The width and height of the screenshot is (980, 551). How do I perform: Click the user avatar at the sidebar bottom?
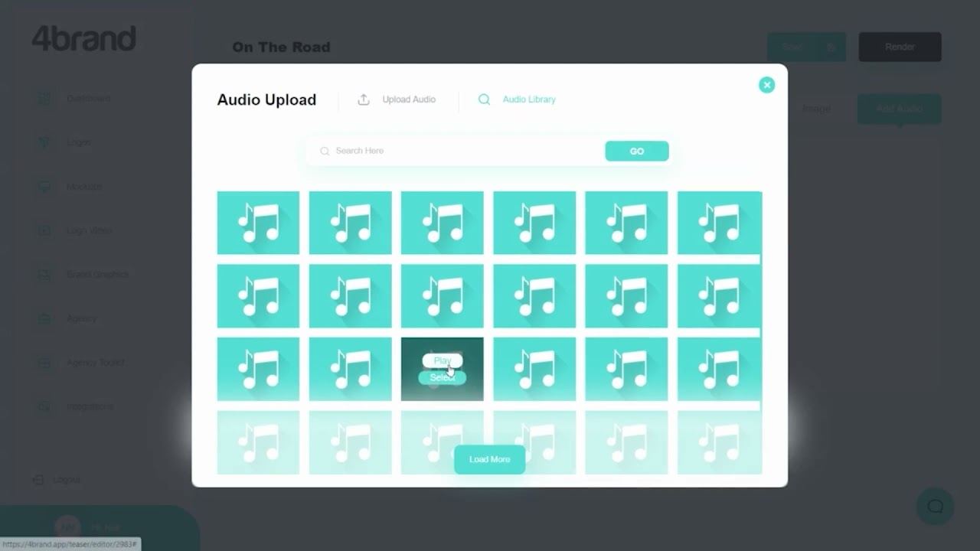[x=68, y=527]
